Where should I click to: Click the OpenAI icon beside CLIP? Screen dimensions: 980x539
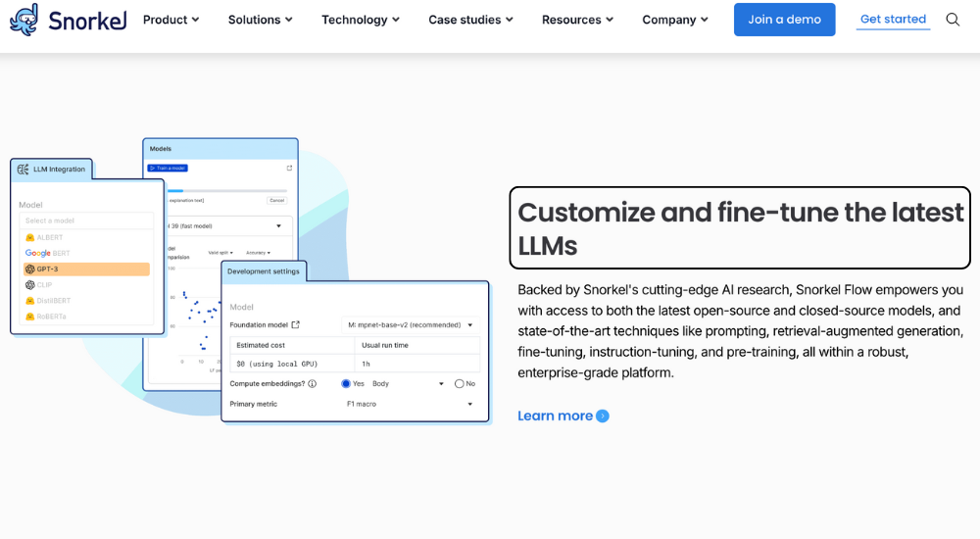coord(29,284)
